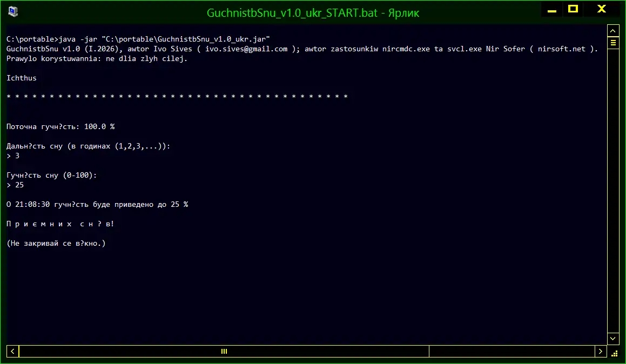Click the current volume 100.0 % line
The height and width of the screenshot is (364, 626).
point(60,126)
